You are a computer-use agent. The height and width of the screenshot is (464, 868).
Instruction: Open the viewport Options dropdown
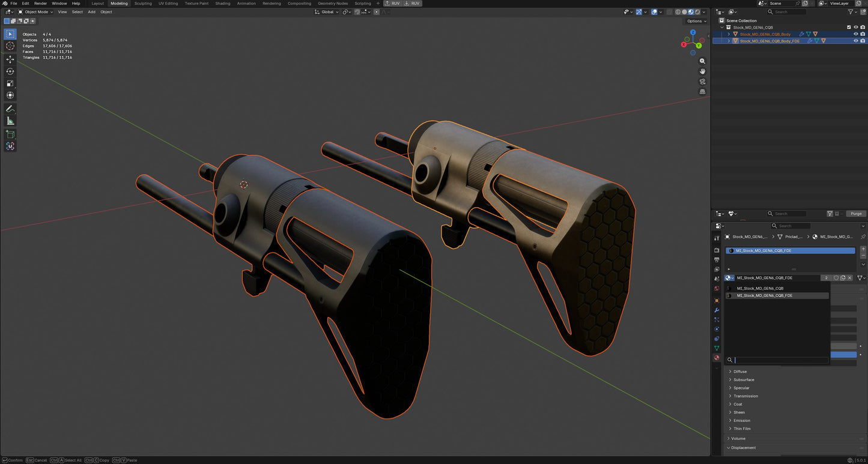[696, 21]
